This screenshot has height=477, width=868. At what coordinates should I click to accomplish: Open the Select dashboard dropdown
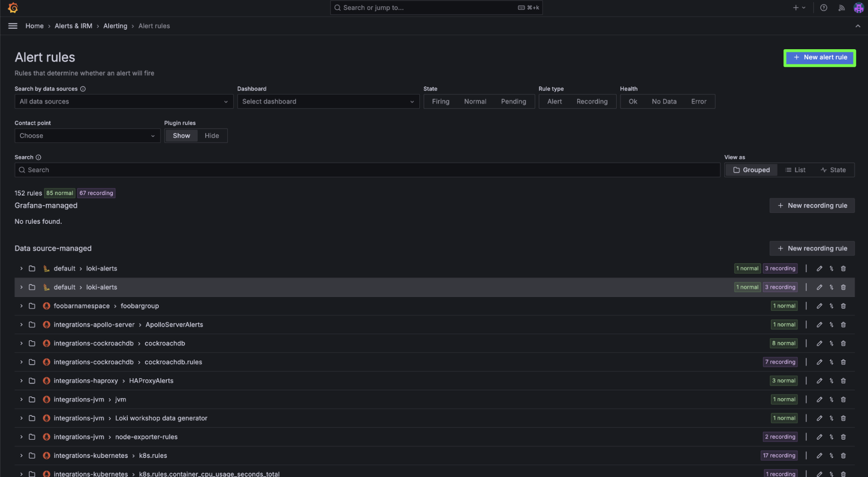(328, 102)
